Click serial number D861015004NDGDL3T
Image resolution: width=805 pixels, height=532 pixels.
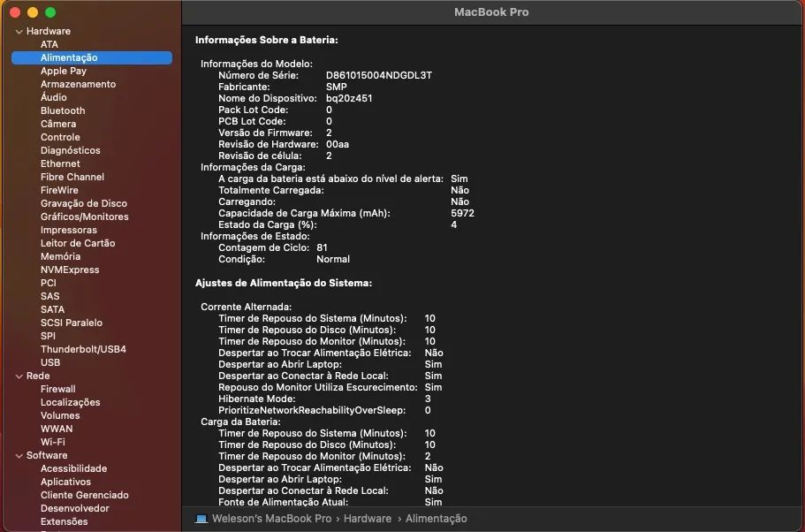pos(379,75)
